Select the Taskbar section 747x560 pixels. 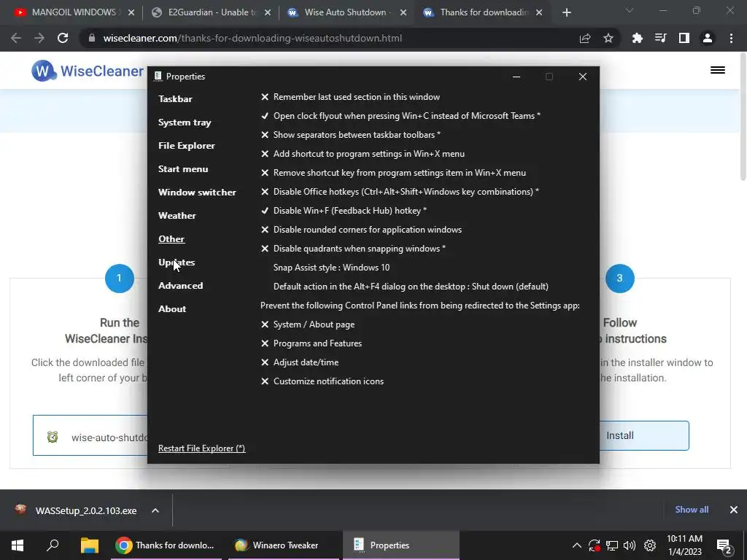(175, 99)
